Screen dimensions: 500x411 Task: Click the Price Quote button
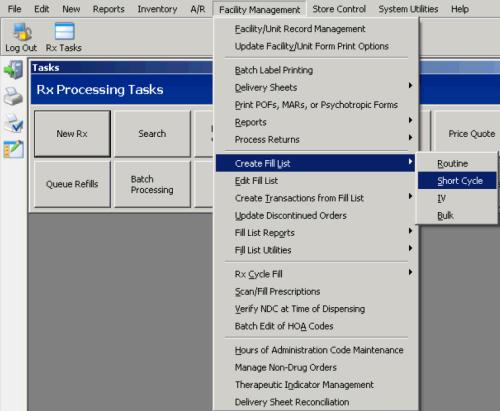click(469, 134)
